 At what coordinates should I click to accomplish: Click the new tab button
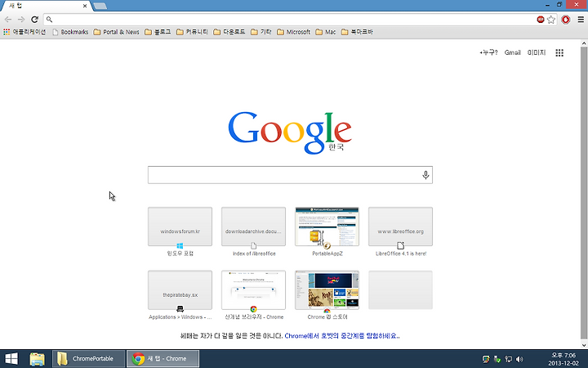point(100,6)
